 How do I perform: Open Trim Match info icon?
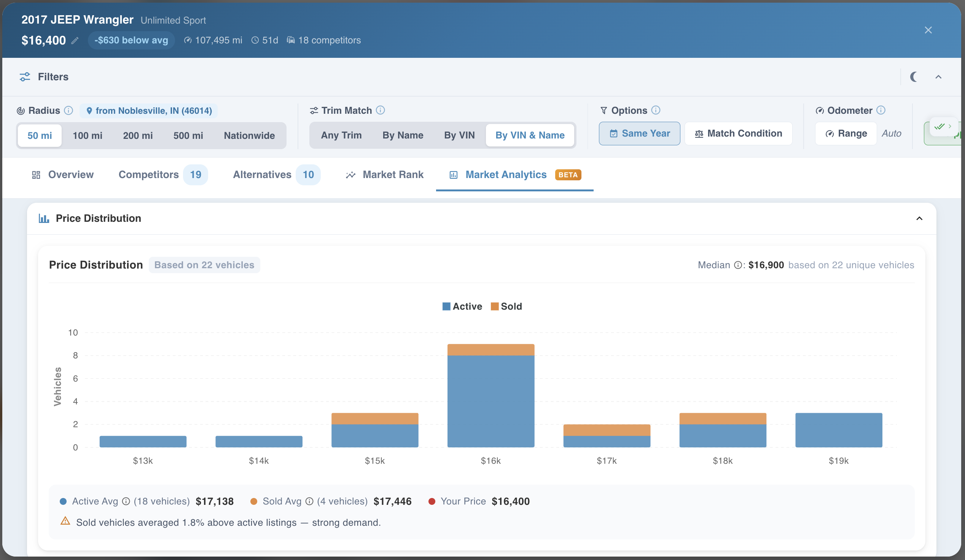point(380,110)
